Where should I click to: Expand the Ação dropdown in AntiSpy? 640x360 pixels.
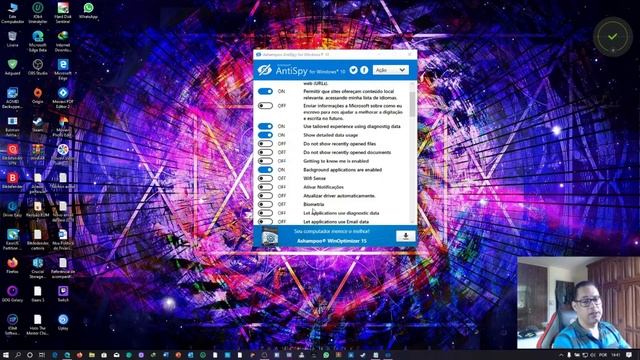tap(390, 70)
